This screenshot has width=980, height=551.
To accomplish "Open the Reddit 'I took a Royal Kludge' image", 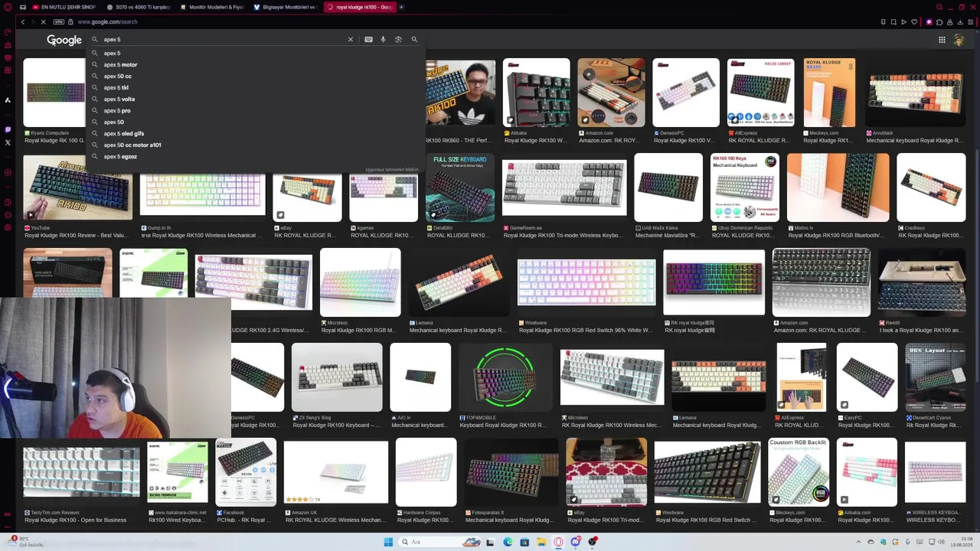I will point(922,282).
